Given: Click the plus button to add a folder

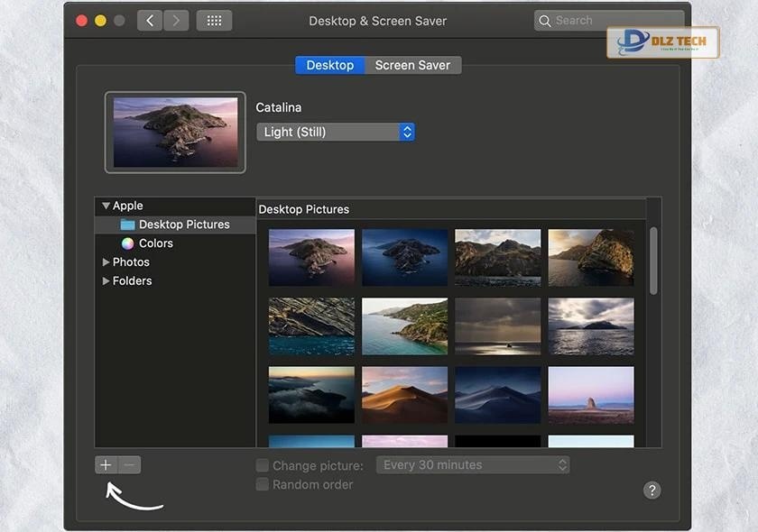Looking at the screenshot, I should 106,465.
